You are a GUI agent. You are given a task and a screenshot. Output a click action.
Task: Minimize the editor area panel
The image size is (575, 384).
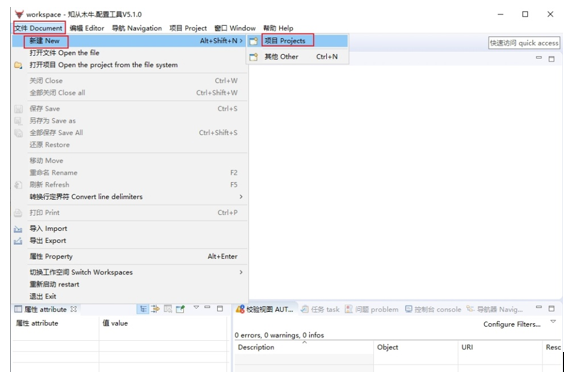539,58
